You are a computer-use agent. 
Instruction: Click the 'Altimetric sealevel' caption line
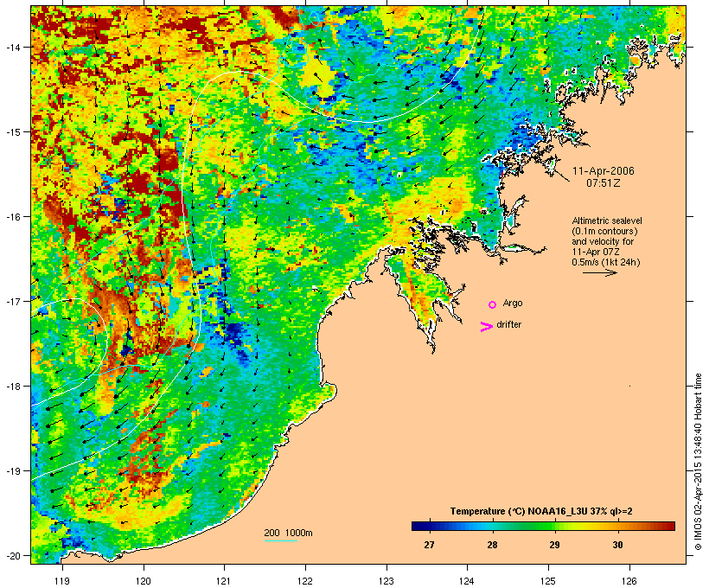click(607, 220)
